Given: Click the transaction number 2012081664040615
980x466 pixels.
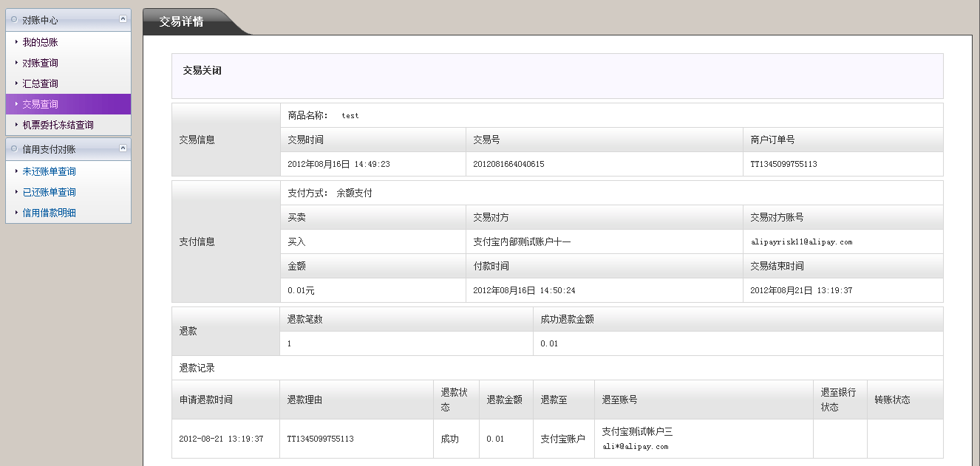Looking at the screenshot, I should 508,164.
